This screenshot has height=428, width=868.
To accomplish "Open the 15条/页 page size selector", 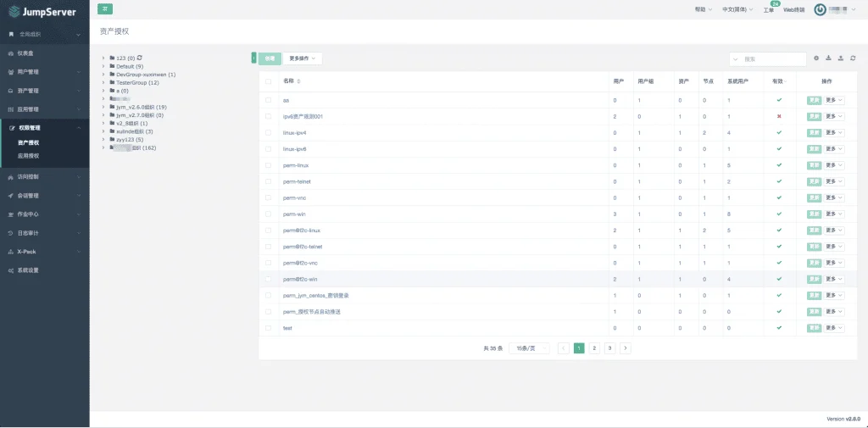I will tap(529, 348).
